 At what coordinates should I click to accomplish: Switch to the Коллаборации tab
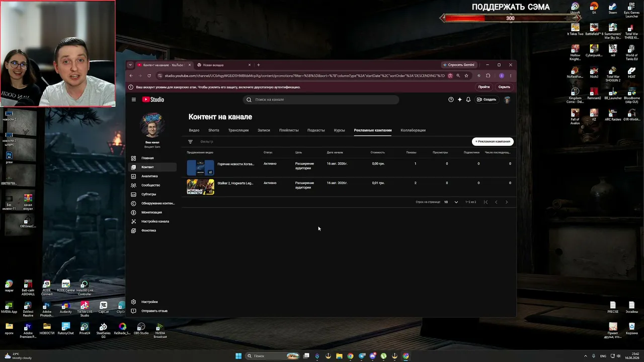(413, 130)
